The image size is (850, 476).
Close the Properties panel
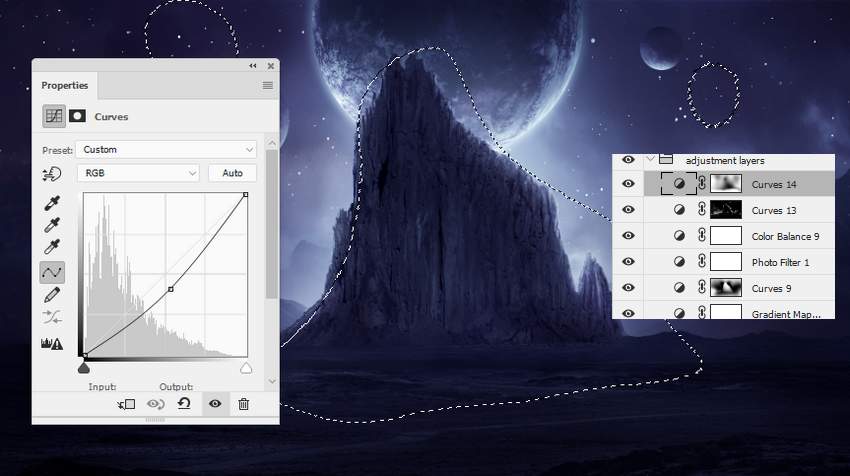point(271,66)
